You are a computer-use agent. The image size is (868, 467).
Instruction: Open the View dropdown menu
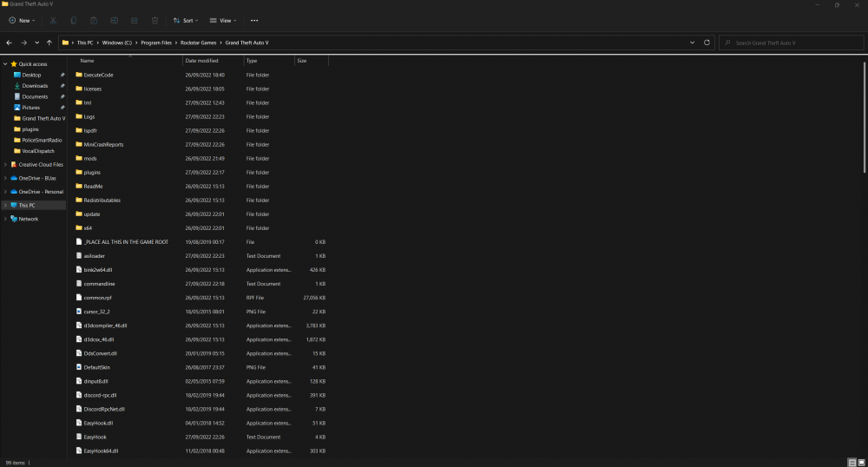(222, 21)
